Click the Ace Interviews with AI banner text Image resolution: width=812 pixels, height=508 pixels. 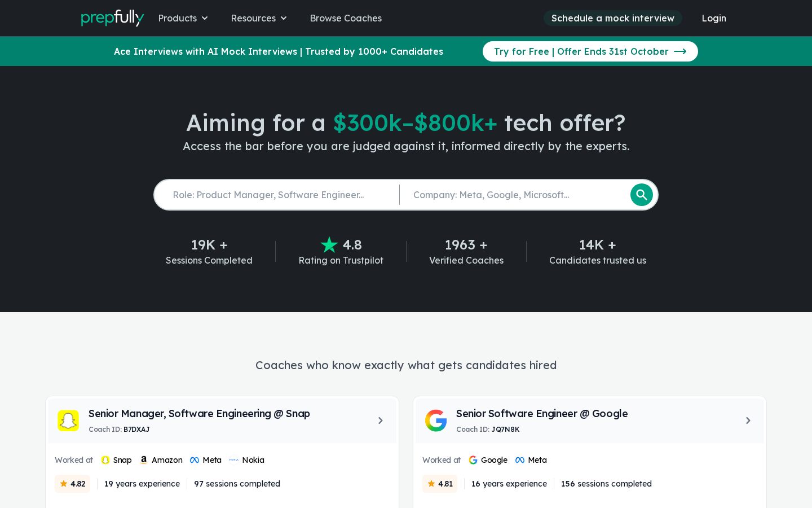point(279,51)
